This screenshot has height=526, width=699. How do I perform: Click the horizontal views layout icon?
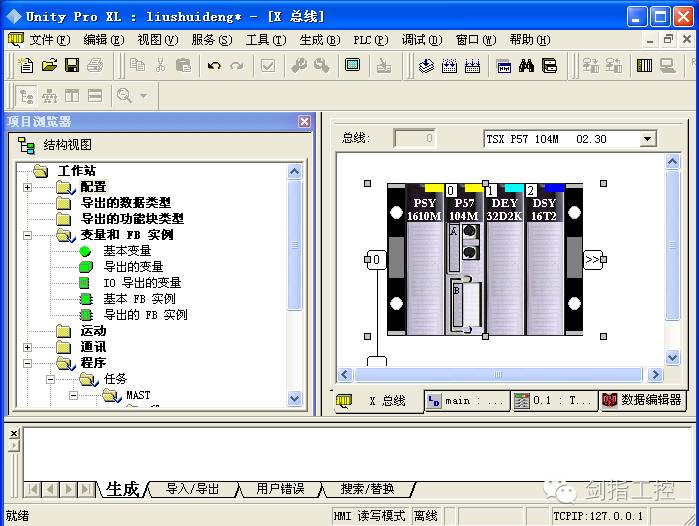tap(95, 96)
